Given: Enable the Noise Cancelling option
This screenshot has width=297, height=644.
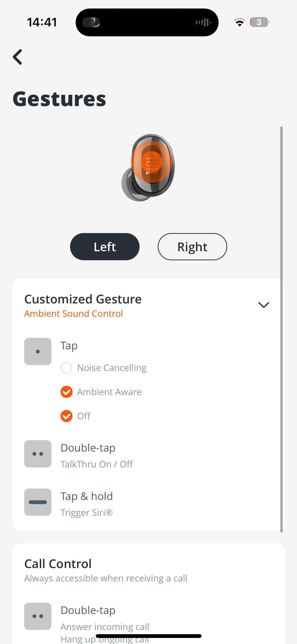Looking at the screenshot, I should [67, 368].
